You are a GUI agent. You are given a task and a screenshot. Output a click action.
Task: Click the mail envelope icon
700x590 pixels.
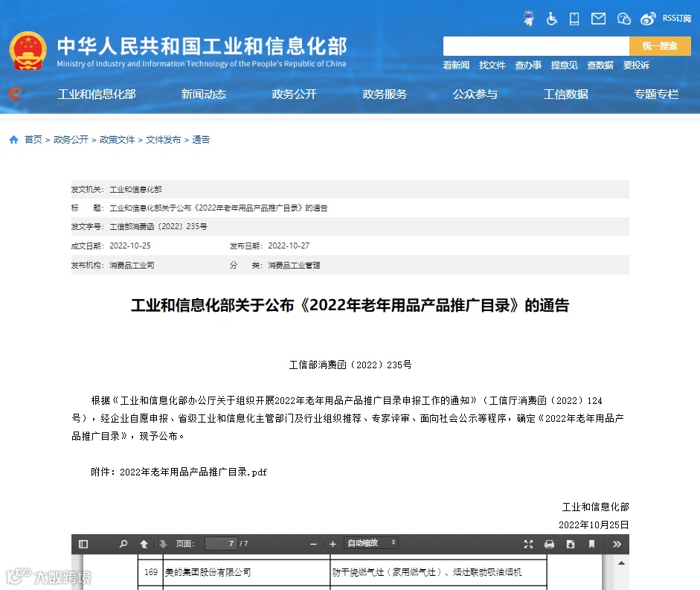(x=598, y=19)
